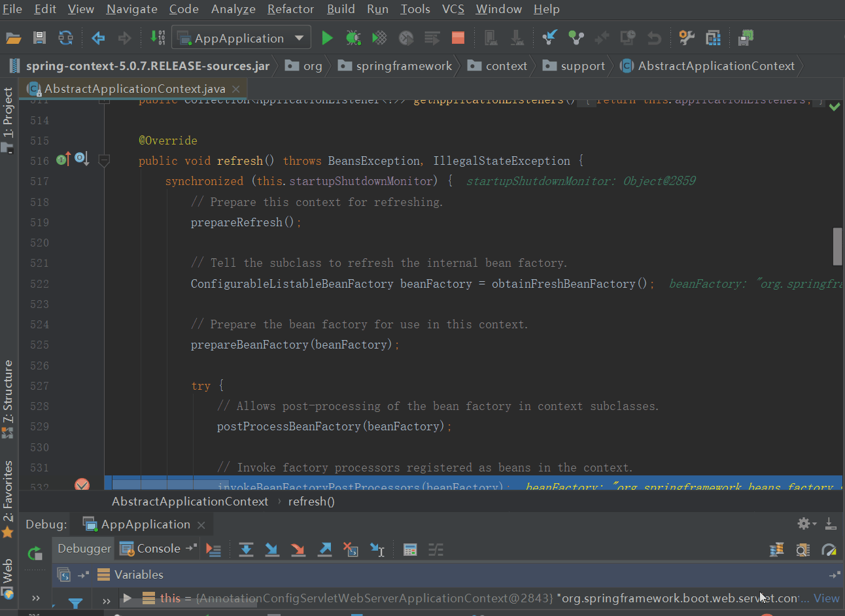
Task: Click 'support' in the breadcrumb path
Action: [583, 66]
